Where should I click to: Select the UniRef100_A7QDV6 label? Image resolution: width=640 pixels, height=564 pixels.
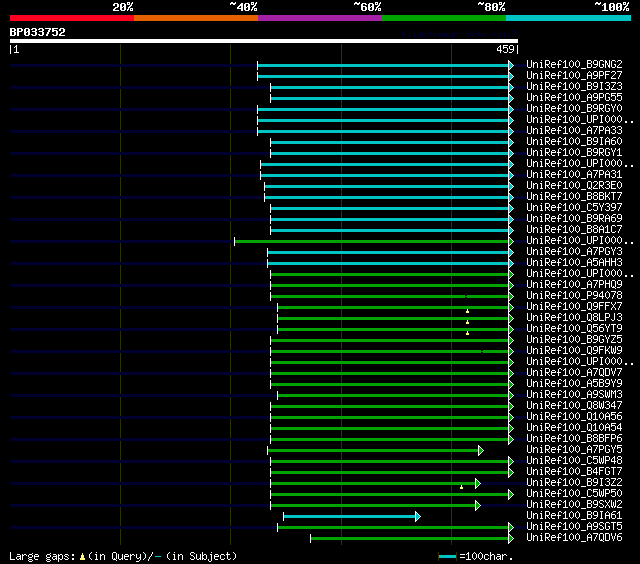tap(574, 538)
